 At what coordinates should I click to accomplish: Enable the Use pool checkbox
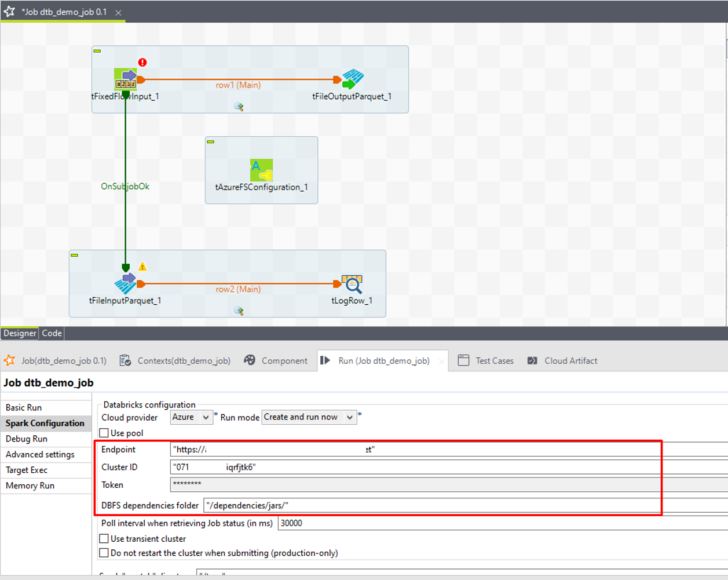(104, 433)
